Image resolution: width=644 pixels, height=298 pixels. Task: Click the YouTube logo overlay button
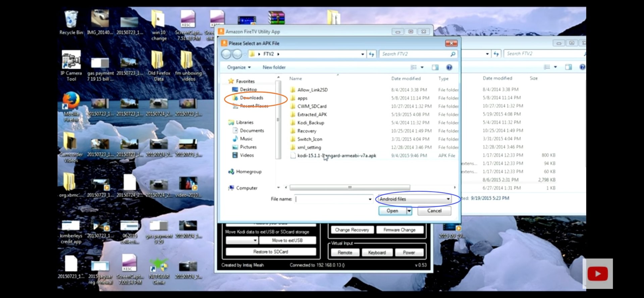click(597, 274)
